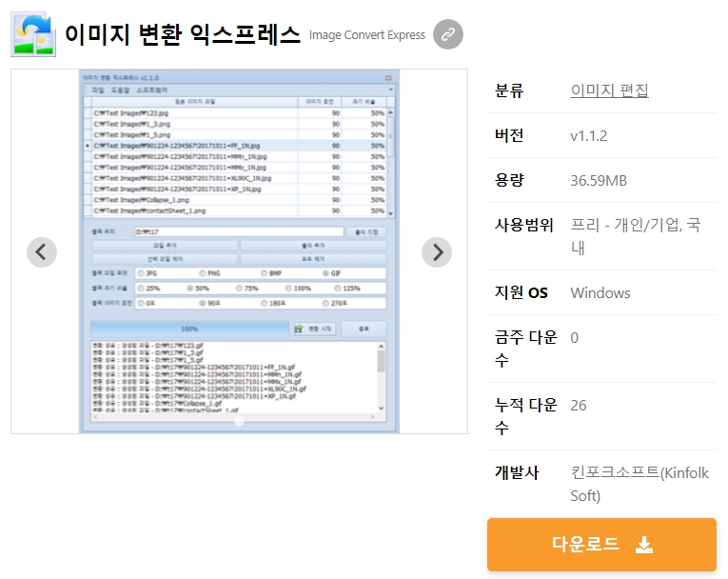Viewport: 728px width, 579px height.
Task: Click the 지원 OS label
Action: click(x=521, y=292)
